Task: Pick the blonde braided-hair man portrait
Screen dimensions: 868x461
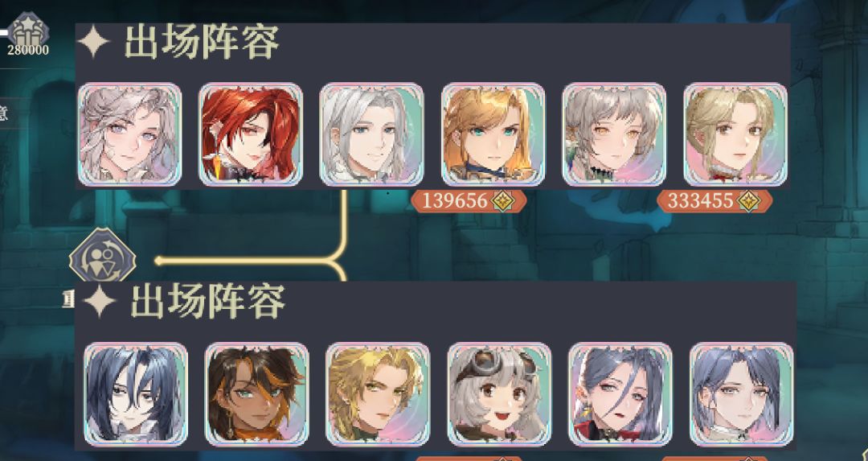Action: [x=378, y=394]
